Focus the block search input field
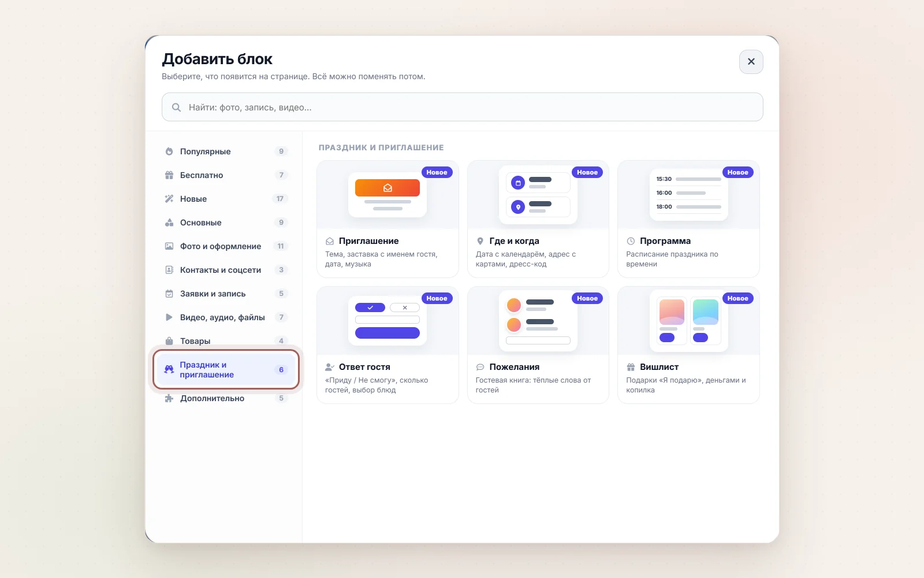924x578 pixels. [462, 107]
